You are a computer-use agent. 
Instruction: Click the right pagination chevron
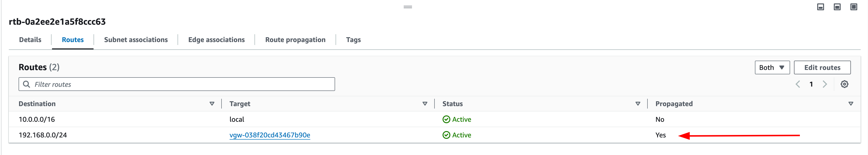pyautogui.click(x=825, y=84)
